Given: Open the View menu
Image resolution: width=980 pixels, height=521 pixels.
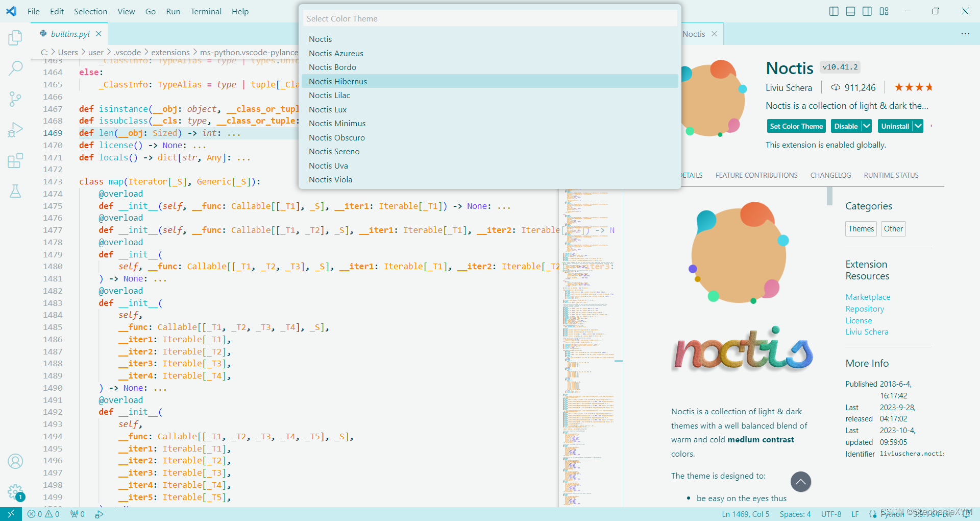Looking at the screenshot, I should click(x=126, y=11).
